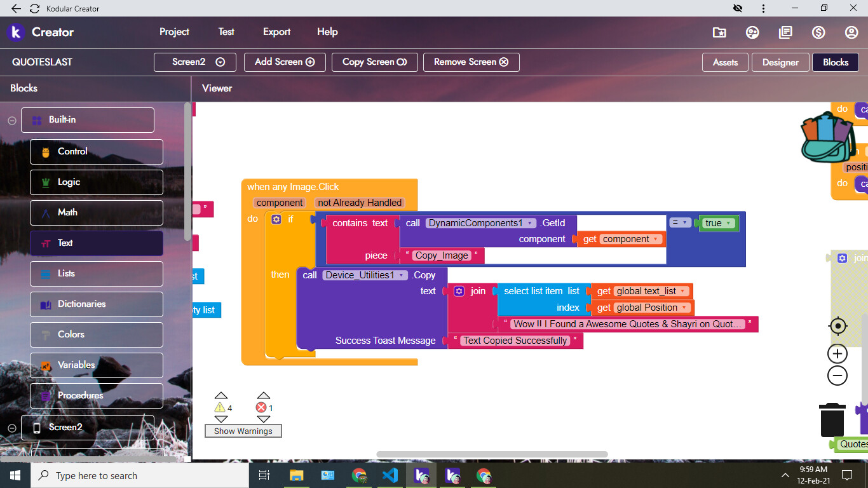The width and height of the screenshot is (868, 488).
Task: Open the DynamicComponents1 component dropdown
Action: [x=529, y=223]
